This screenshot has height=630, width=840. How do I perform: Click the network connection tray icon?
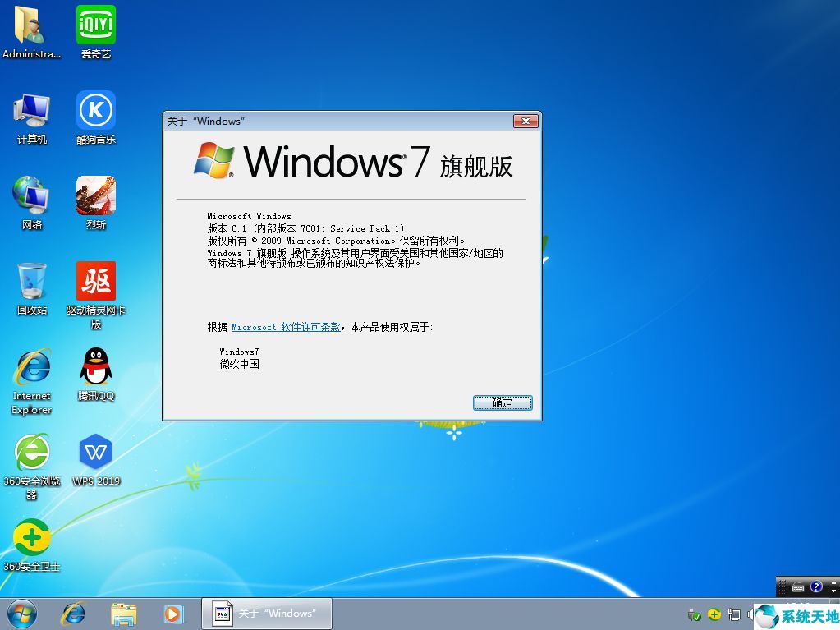tap(733, 614)
